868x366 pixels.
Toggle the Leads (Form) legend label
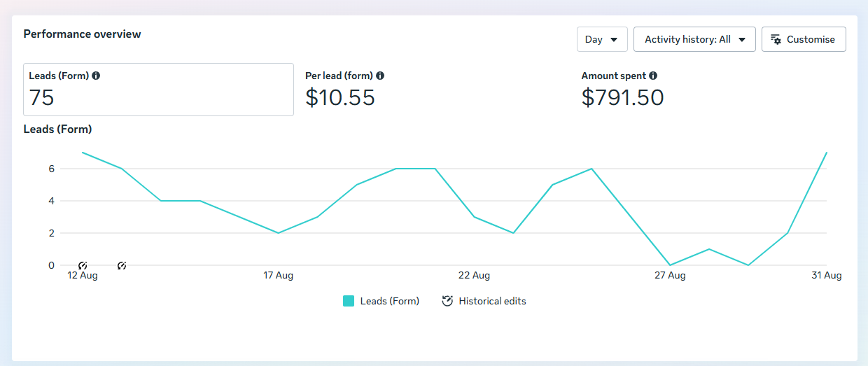[x=390, y=301]
